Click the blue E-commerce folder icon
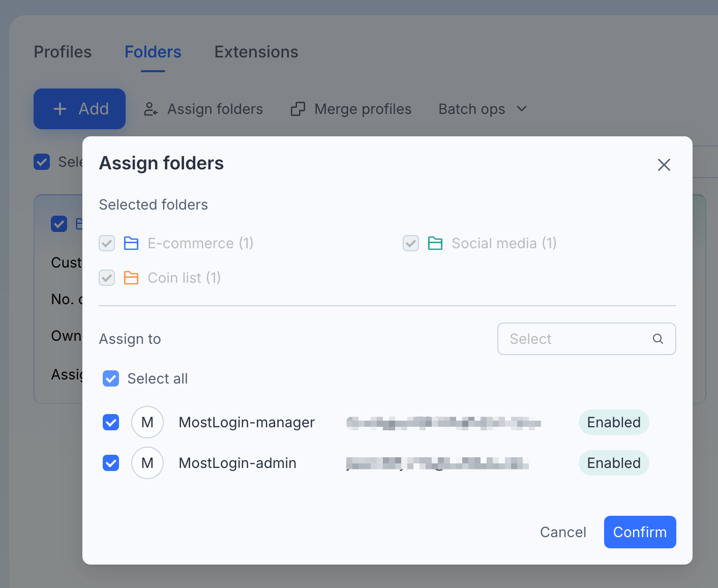718x588 pixels. click(x=131, y=243)
